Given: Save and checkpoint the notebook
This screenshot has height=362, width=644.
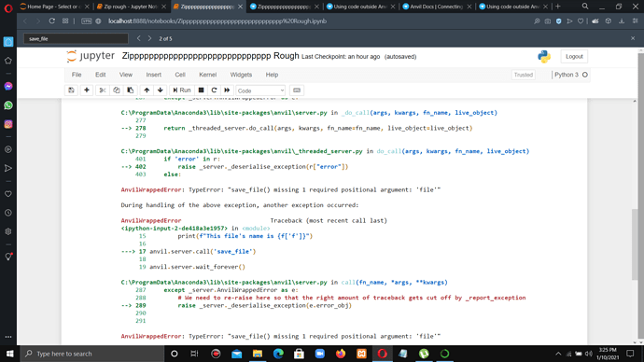Looking at the screenshot, I should click(x=72, y=90).
